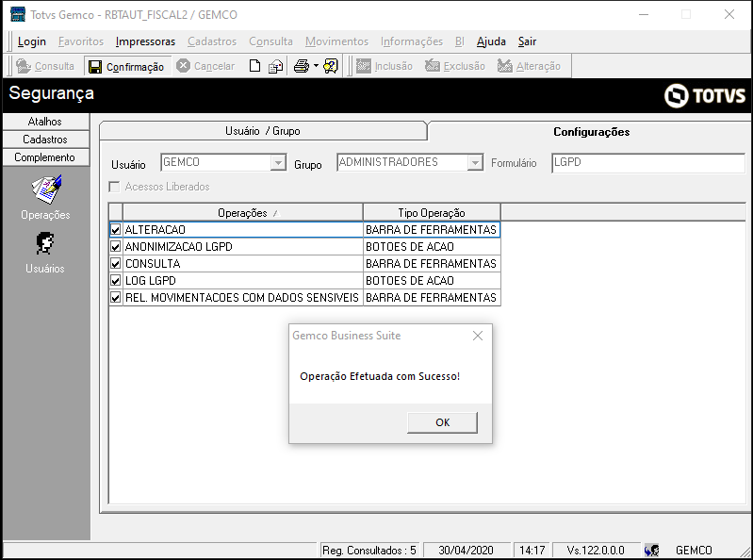The width and height of the screenshot is (753, 560).
Task: Toggle the Acessos Liberados checkbox
Action: (114, 187)
